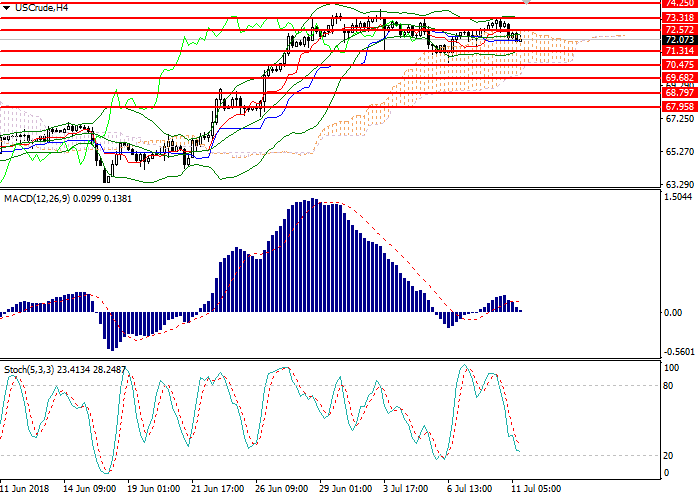700x500 pixels.
Task: Select the 65.270 price axis value
Action: pyautogui.click(x=680, y=152)
